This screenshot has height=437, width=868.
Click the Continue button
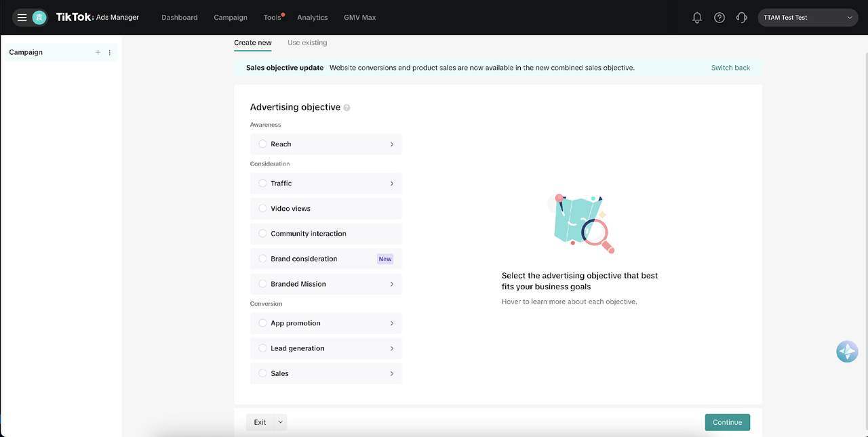[727, 422]
